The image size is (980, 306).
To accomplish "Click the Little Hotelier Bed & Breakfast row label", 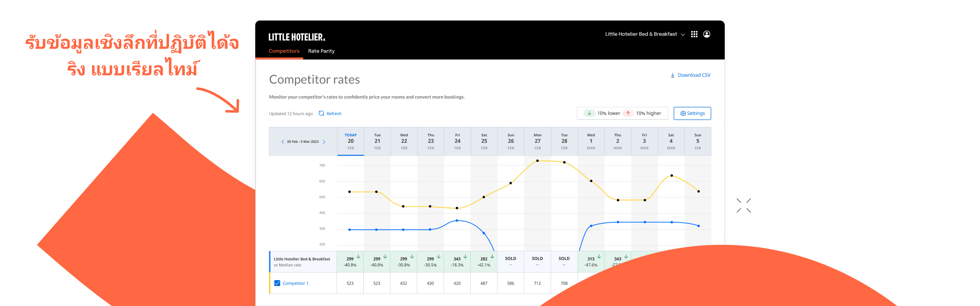I will click(302, 259).
